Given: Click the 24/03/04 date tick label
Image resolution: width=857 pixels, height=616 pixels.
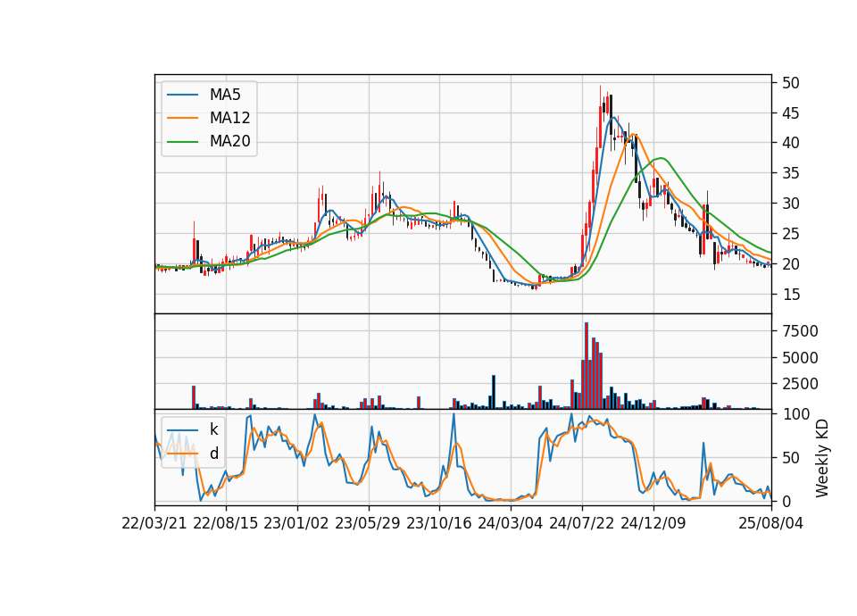Looking at the screenshot, I should click(x=511, y=523).
